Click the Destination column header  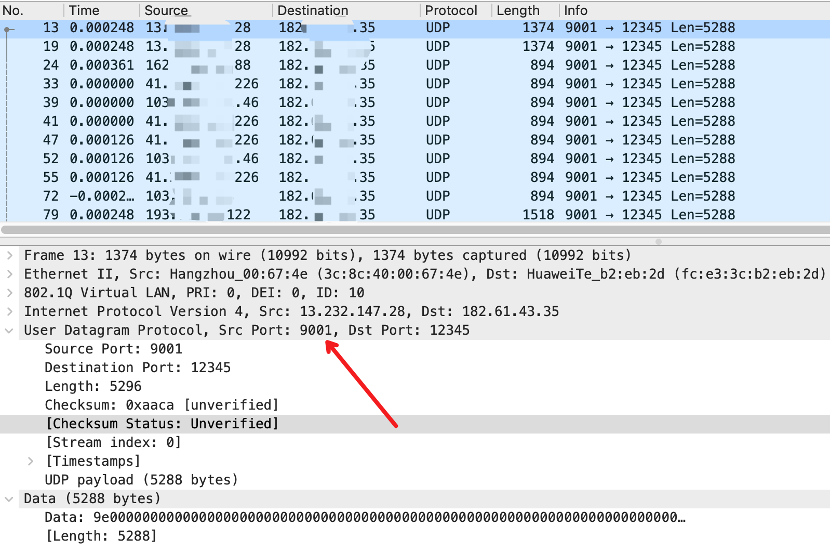pos(313,10)
